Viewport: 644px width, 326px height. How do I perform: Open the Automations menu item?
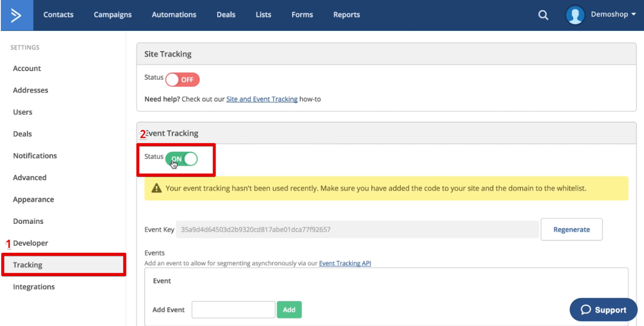tap(174, 15)
